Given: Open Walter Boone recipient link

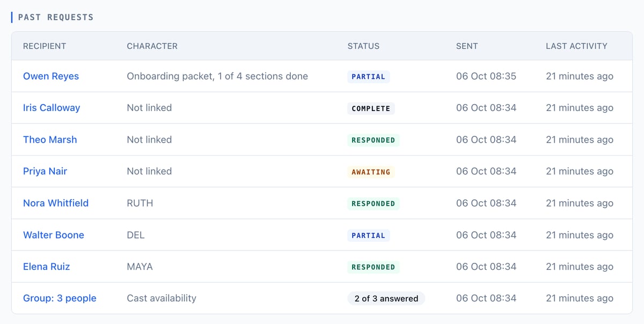Looking at the screenshot, I should point(54,235).
